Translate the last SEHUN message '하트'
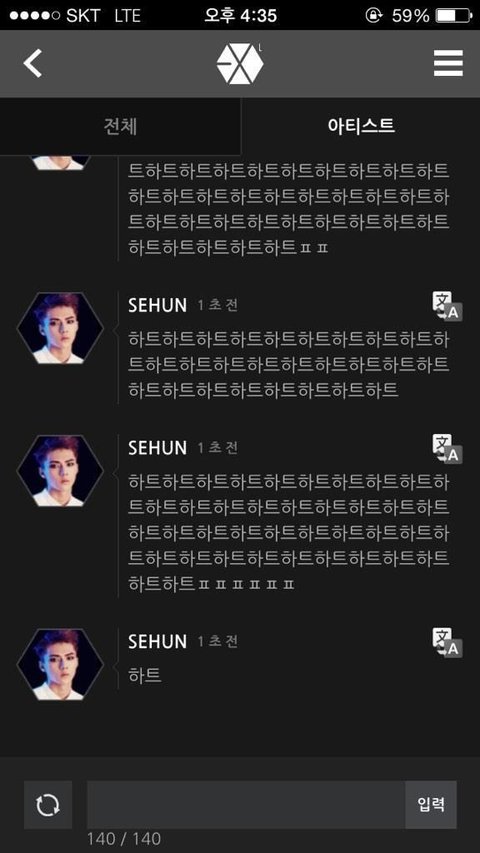This screenshot has height=853, width=480. point(447,642)
